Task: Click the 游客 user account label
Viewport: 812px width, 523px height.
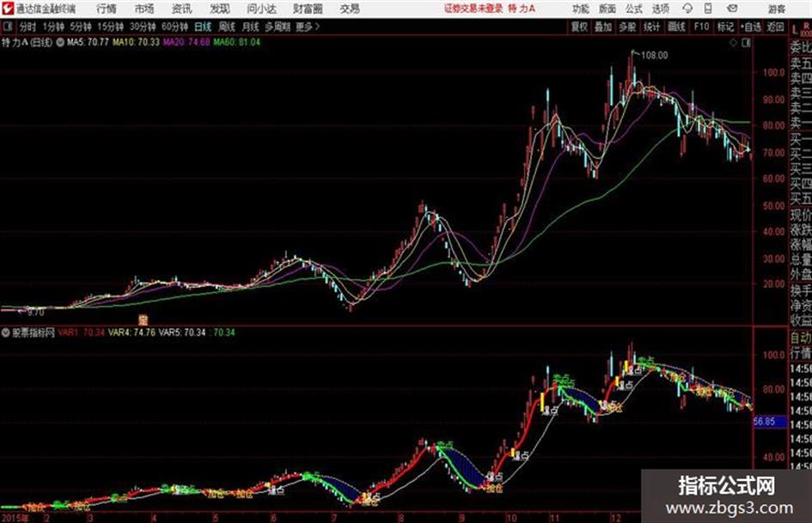Action: click(x=777, y=9)
